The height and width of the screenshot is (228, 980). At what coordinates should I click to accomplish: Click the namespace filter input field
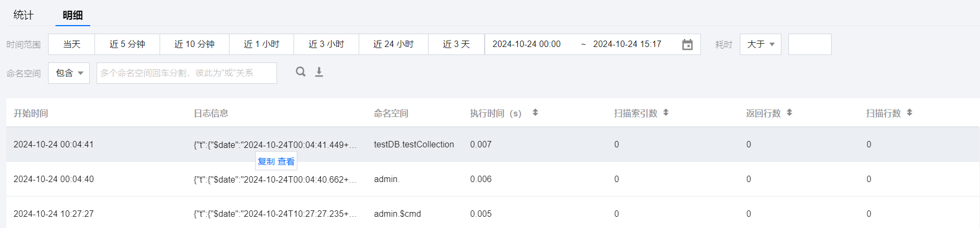[187, 73]
